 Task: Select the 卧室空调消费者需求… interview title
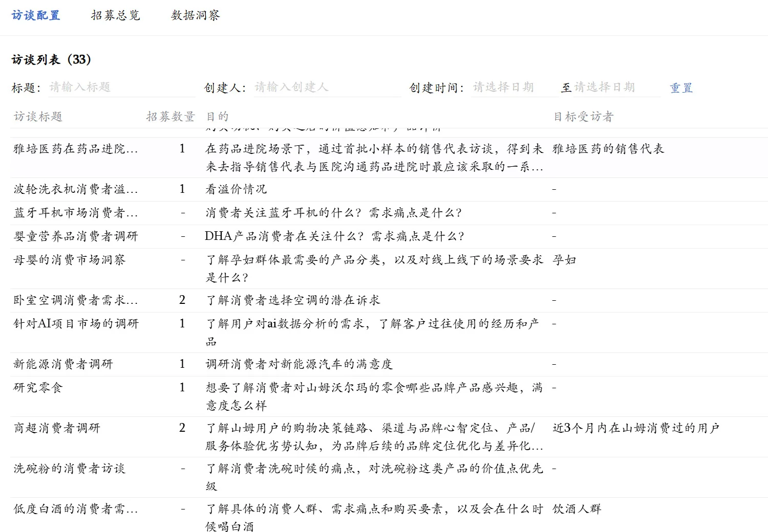tap(76, 300)
